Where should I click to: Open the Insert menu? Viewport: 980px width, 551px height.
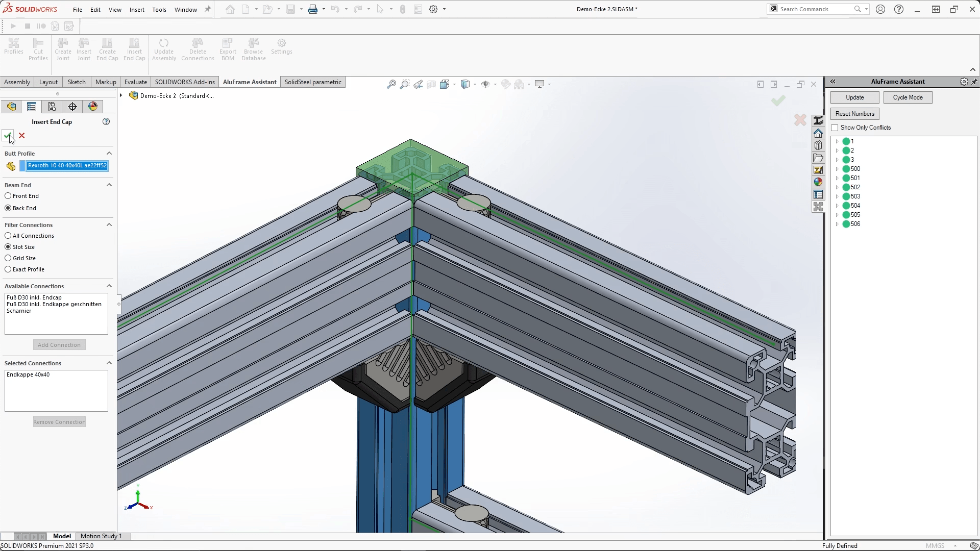click(136, 9)
